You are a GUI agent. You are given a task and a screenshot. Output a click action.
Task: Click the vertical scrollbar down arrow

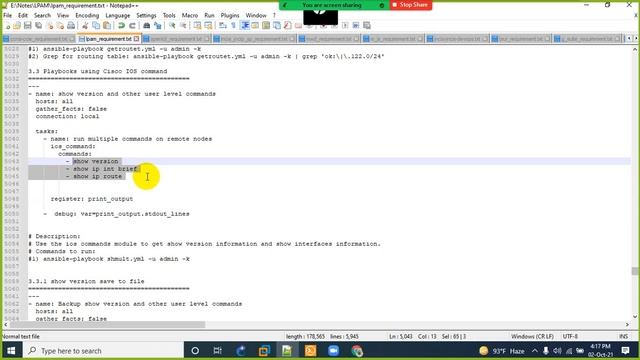coord(635,316)
